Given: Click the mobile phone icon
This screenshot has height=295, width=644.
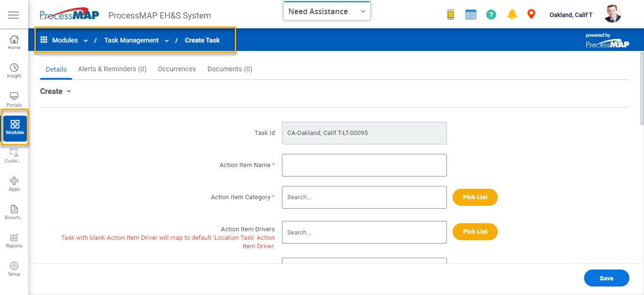Looking at the screenshot, I should pyautogui.click(x=450, y=15).
